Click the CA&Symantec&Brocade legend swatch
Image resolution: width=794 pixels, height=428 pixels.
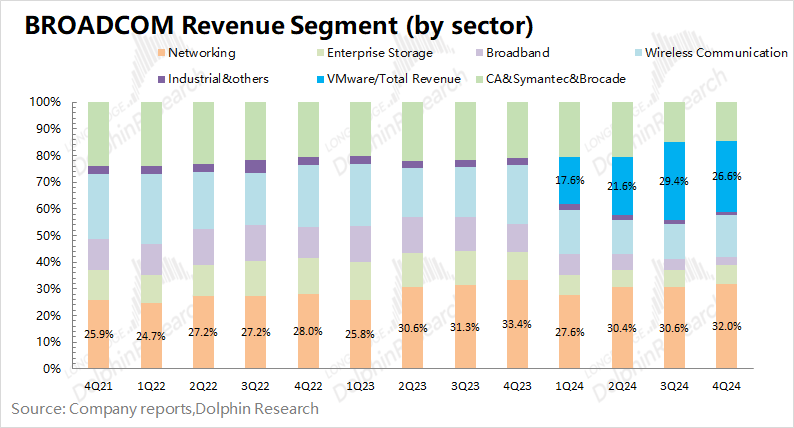tap(480, 80)
